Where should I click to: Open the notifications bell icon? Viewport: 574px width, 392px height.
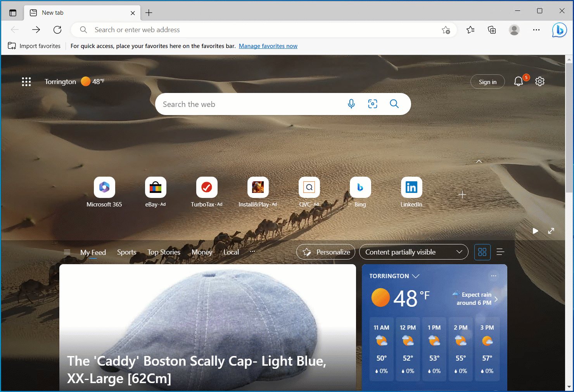click(519, 81)
